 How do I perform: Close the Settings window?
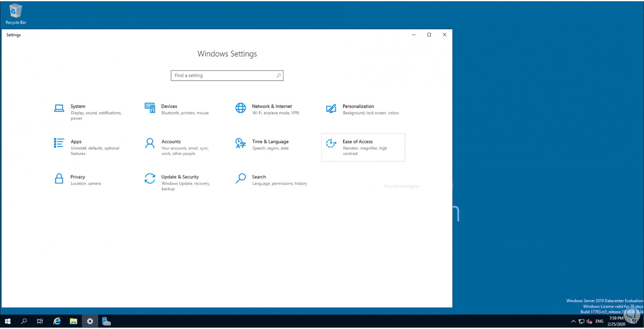[445, 35]
